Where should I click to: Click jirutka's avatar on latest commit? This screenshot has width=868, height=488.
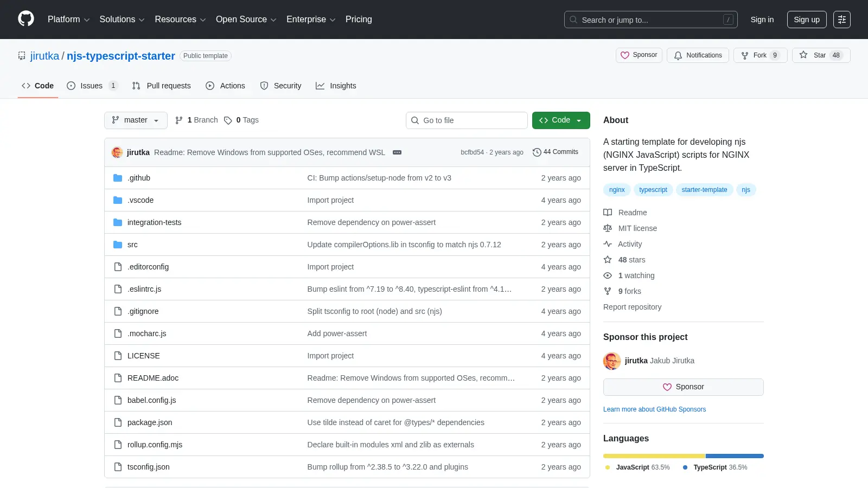(x=117, y=152)
